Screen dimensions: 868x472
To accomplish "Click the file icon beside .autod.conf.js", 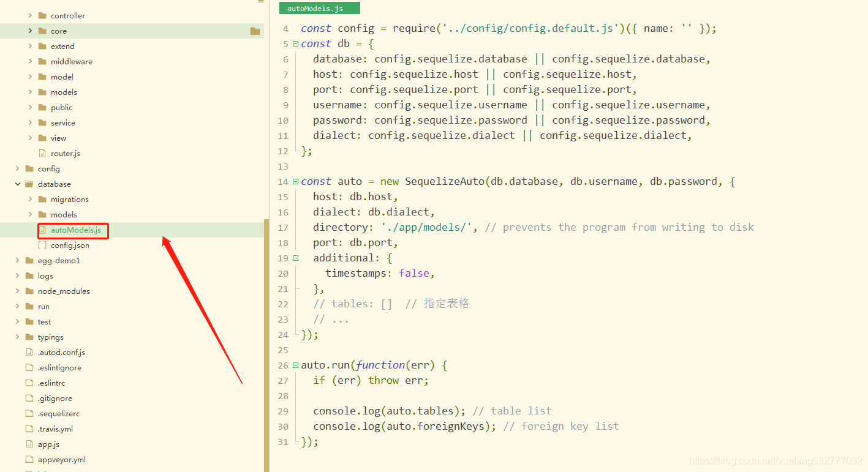I will pos(29,352).
